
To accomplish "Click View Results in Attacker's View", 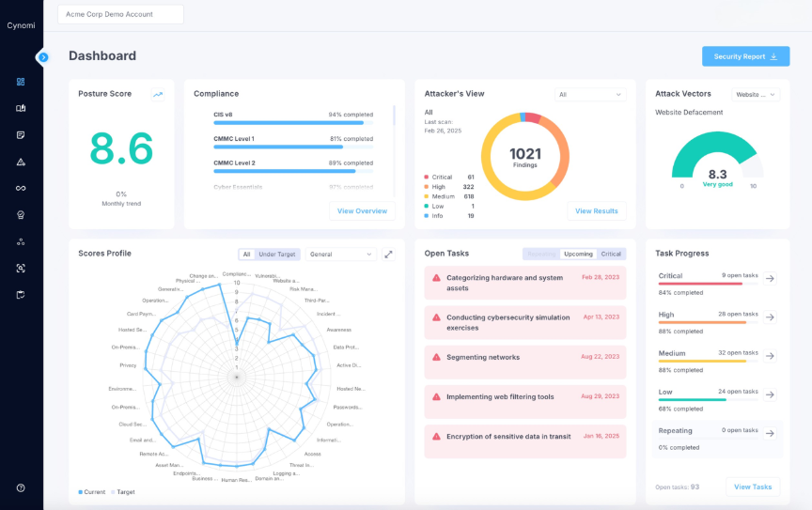I will click(596, 210).
